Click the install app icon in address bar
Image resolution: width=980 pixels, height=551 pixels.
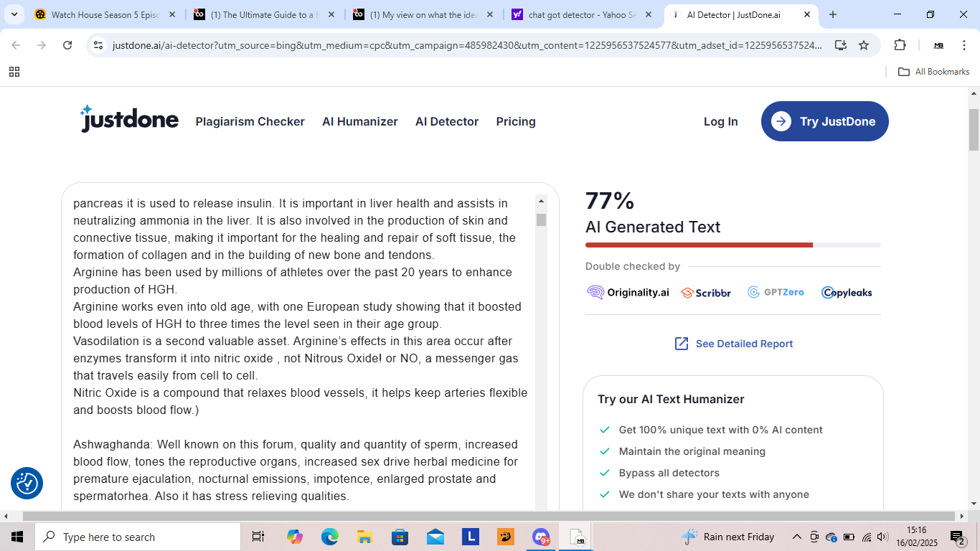840,45
